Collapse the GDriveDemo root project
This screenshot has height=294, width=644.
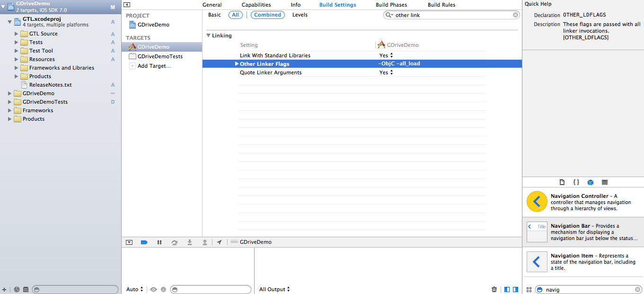click(3, 7)
